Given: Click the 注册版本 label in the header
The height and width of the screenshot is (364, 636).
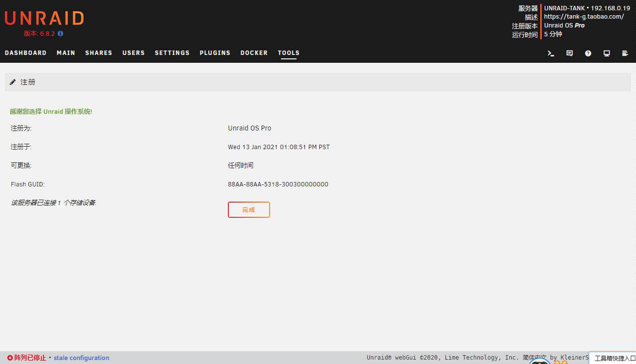Looking at the screenshot, I should coord(525,26).
